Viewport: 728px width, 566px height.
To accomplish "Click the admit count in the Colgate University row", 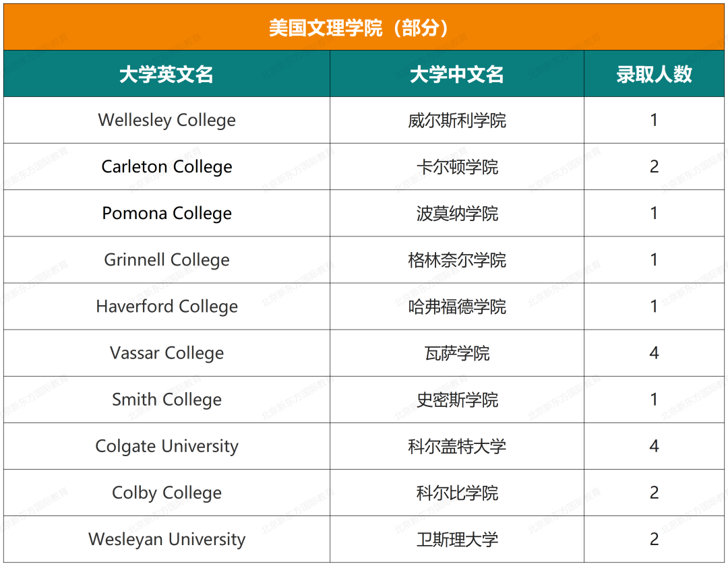I will click(x=654, y=446).
